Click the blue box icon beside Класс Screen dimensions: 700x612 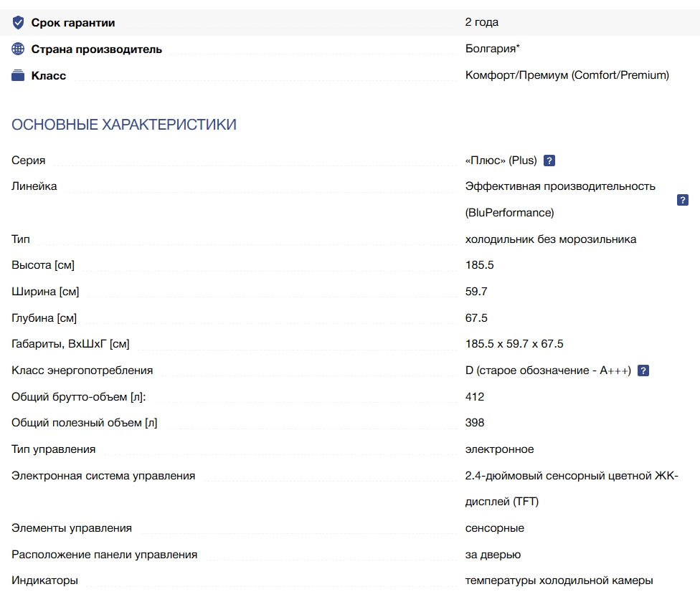point(18,75)
